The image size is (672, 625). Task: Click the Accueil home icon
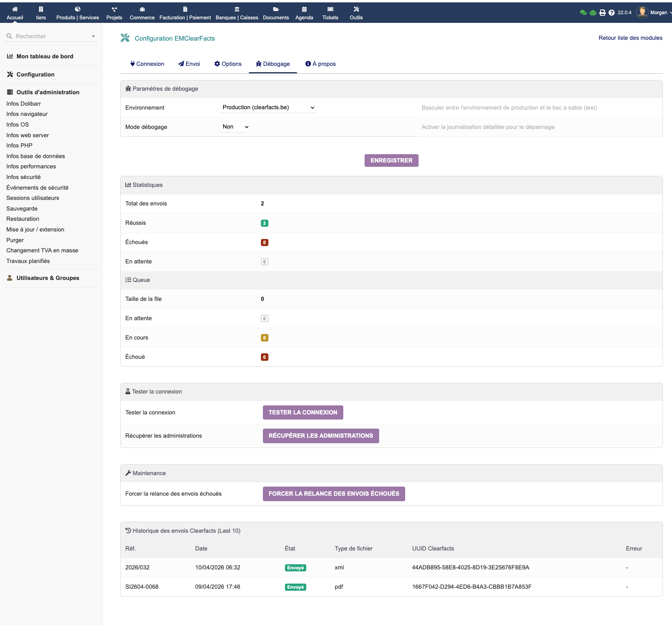point(15,9)
